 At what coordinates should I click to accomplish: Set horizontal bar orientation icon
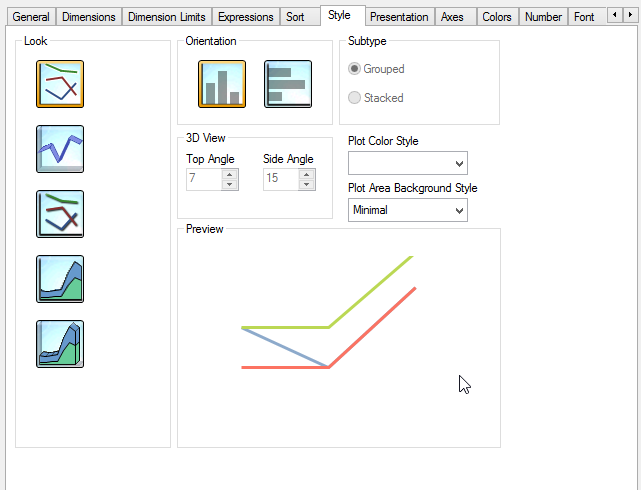coord(288,84)
